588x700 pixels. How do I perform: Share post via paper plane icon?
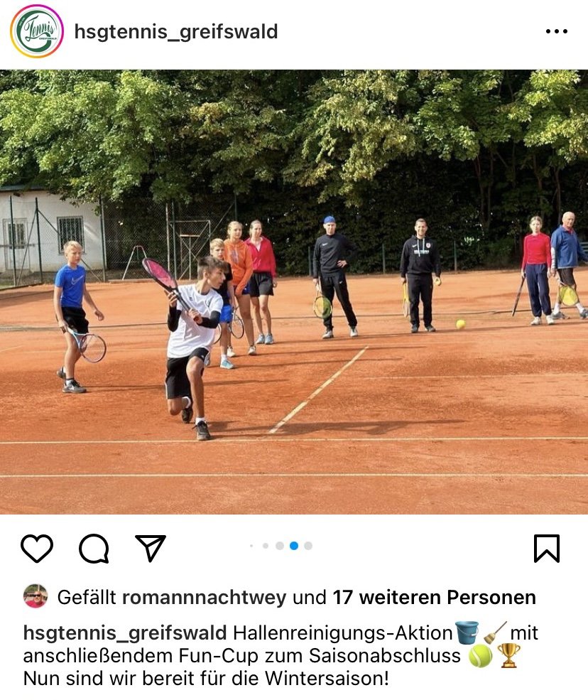[151, 548]
